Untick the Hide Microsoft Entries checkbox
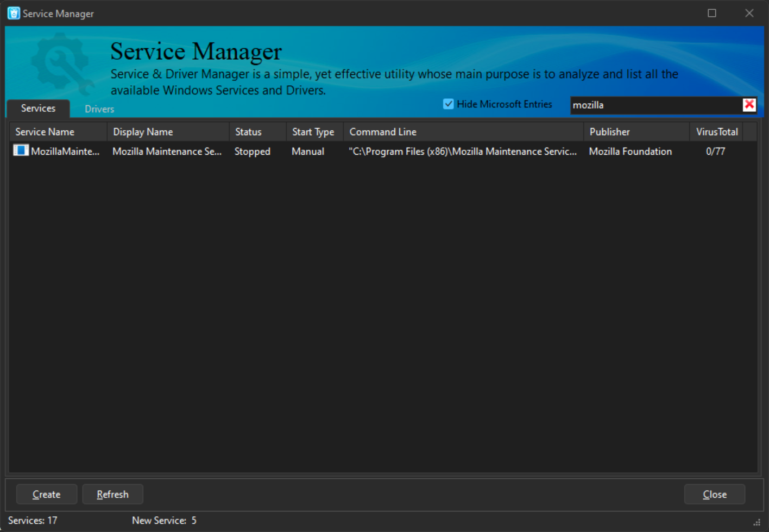Viewport: 769px width, 532px height. click(448, 104)
